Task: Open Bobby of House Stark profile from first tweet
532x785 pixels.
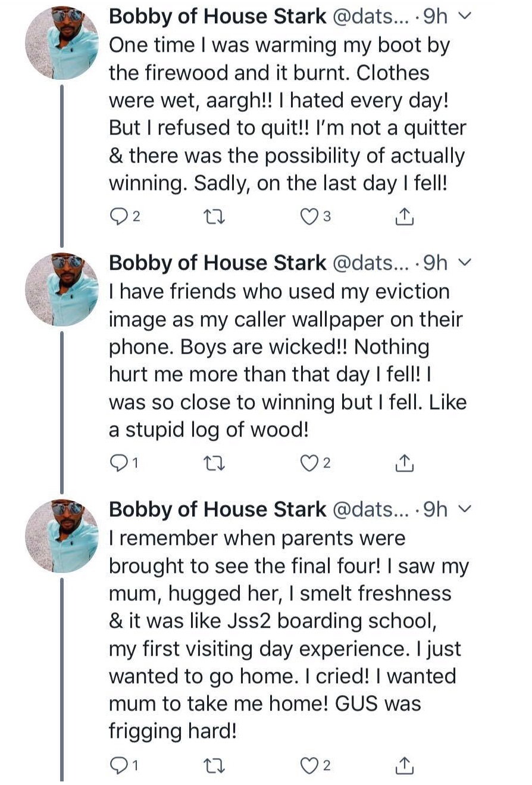Action: point(217,17)
